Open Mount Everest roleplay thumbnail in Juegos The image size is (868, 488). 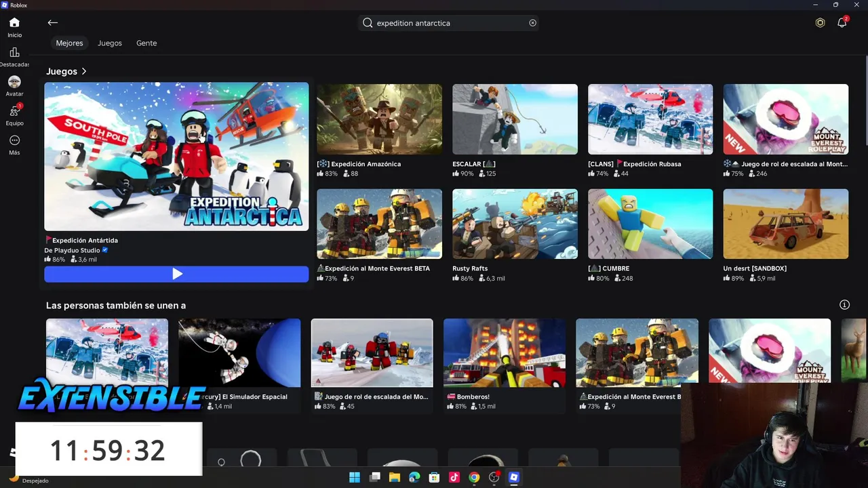(x=786, y=119)
